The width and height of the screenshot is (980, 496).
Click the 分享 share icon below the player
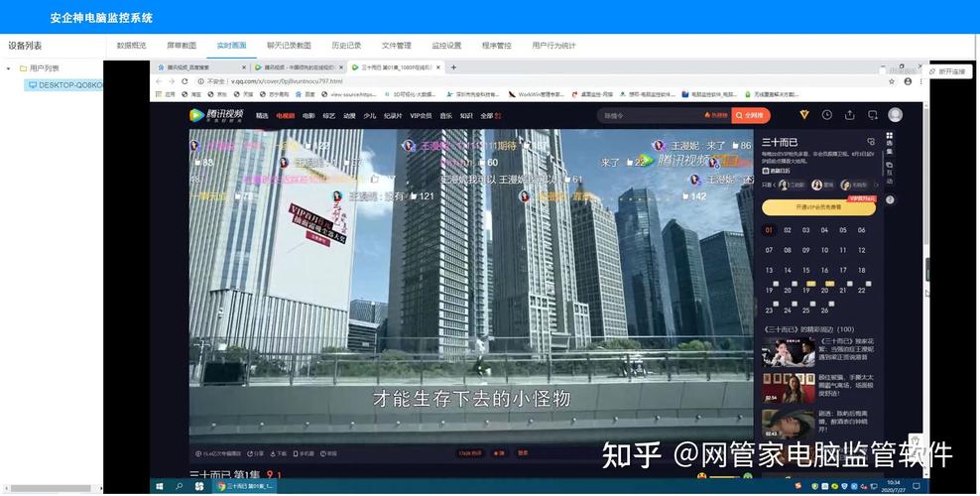(256, 453)
